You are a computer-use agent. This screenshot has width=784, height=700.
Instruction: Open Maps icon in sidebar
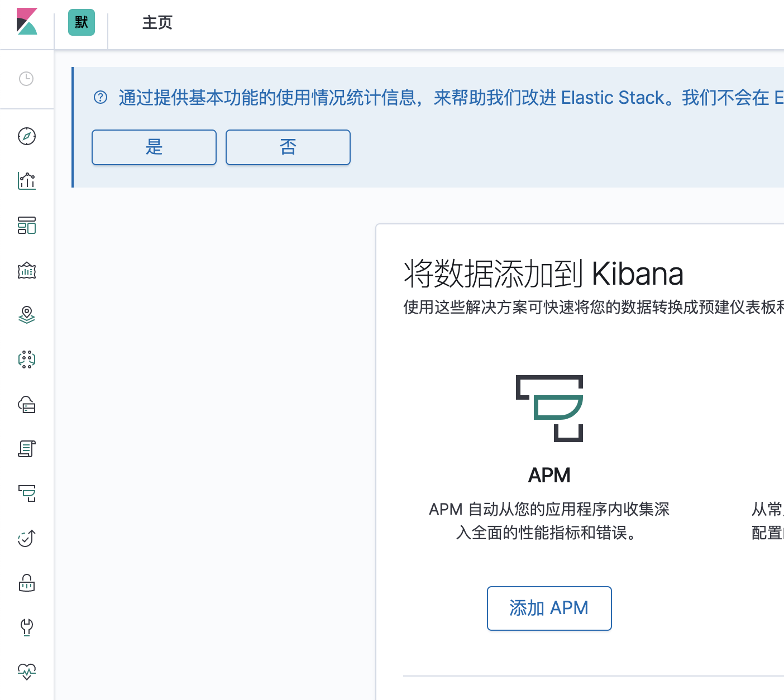click(27, 315)
